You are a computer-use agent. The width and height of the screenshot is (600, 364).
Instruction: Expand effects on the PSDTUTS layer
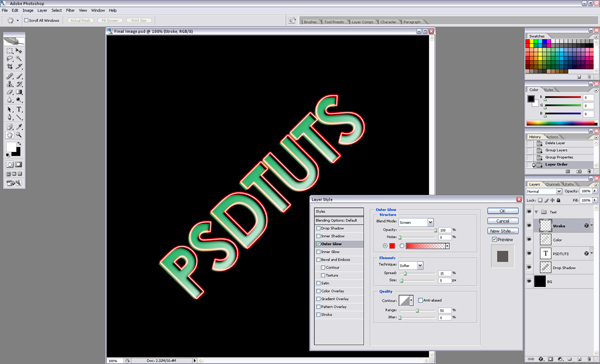[592, 253]
